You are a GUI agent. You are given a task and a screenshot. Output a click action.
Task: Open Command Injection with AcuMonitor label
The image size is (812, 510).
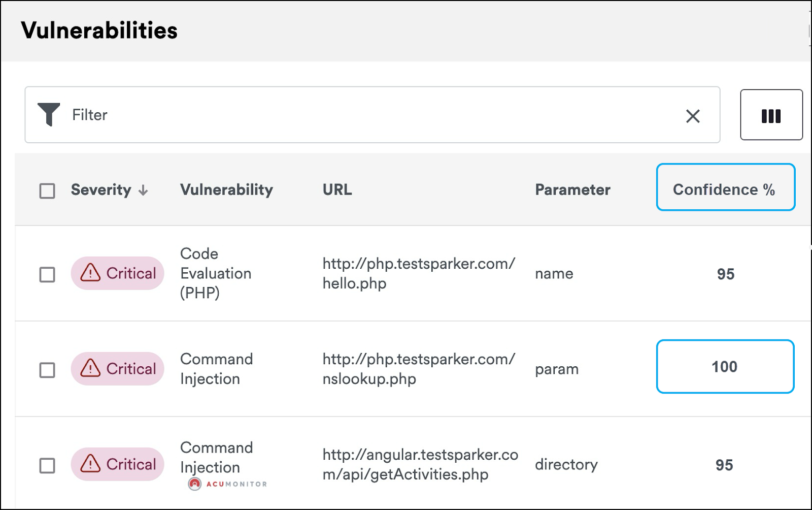(x=216, y=457)
